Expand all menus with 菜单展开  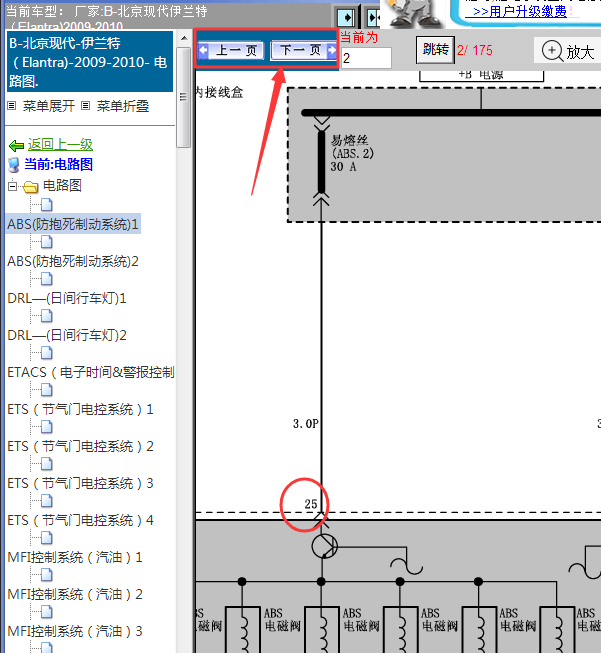click(49, 106)
